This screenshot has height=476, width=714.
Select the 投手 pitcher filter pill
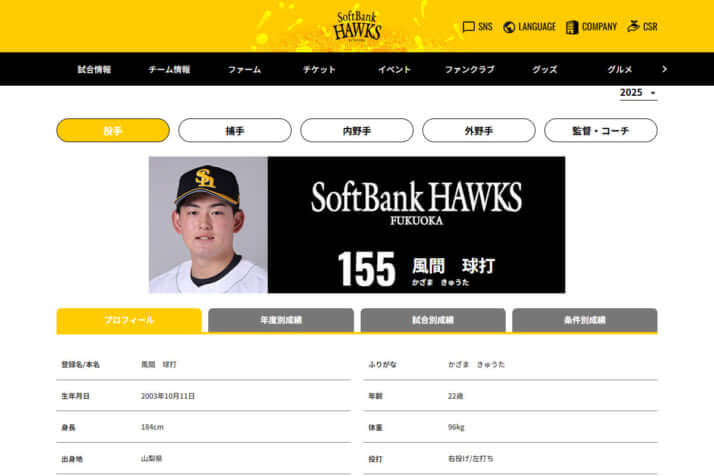[113, 131]
